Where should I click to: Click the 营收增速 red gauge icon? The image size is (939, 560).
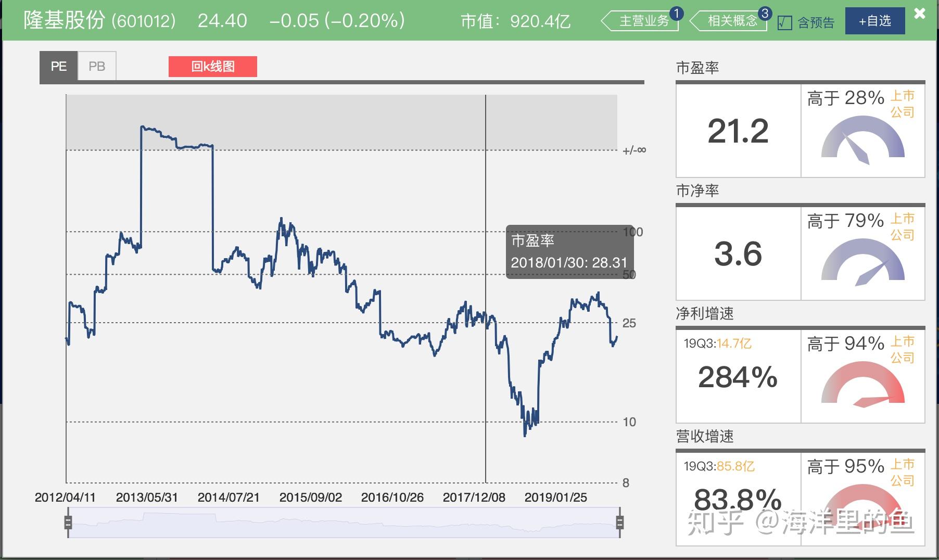click(x=863, y=507)
